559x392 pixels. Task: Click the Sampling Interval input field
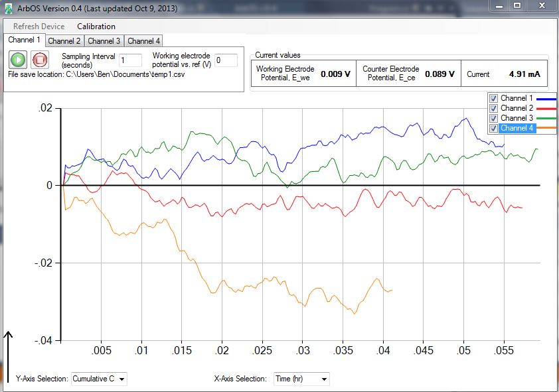tap(131, 60)
